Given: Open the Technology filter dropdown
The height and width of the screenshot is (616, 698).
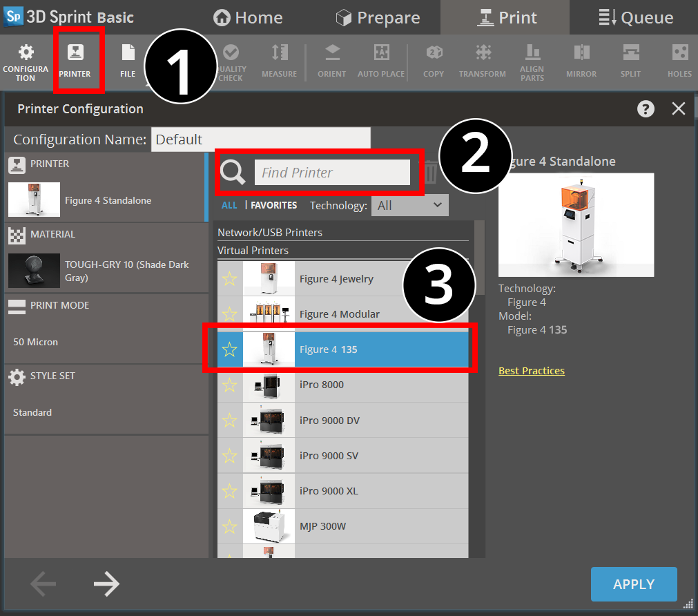Looking at the screenshot, I should [410, 205].
